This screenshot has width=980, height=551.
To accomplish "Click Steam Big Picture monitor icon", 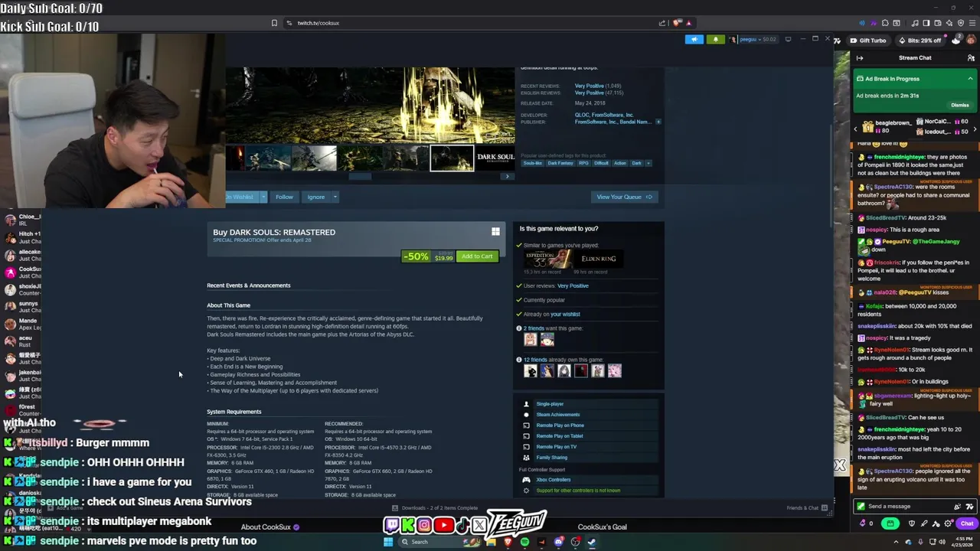I will 788,39.
